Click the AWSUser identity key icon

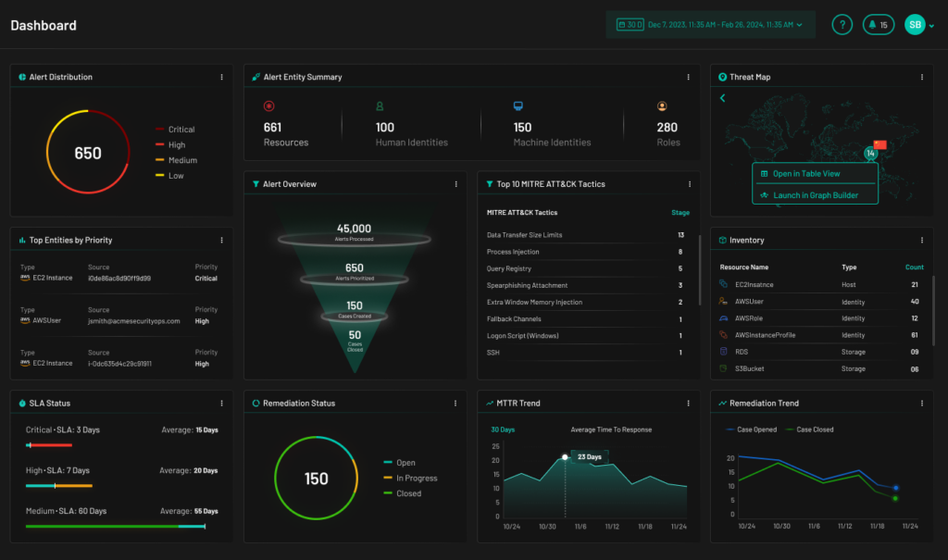[x=723, y=301]
